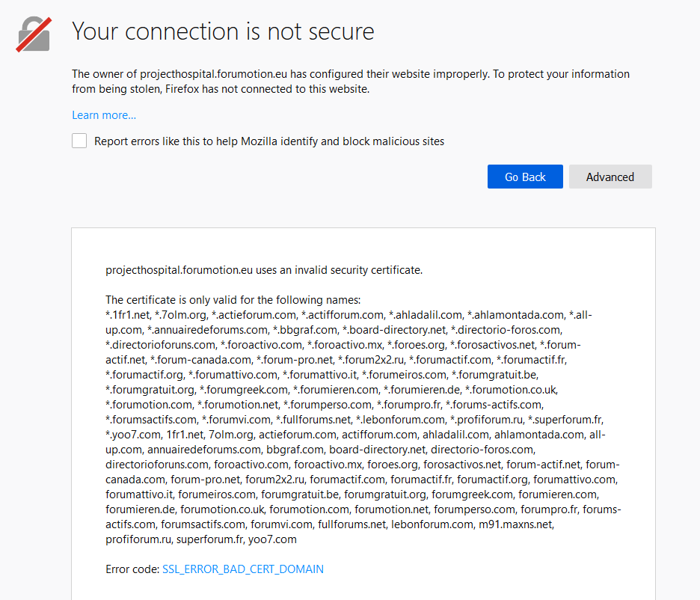
Task: Click 'The certificate is only valid' line
Action: [233, 299]
